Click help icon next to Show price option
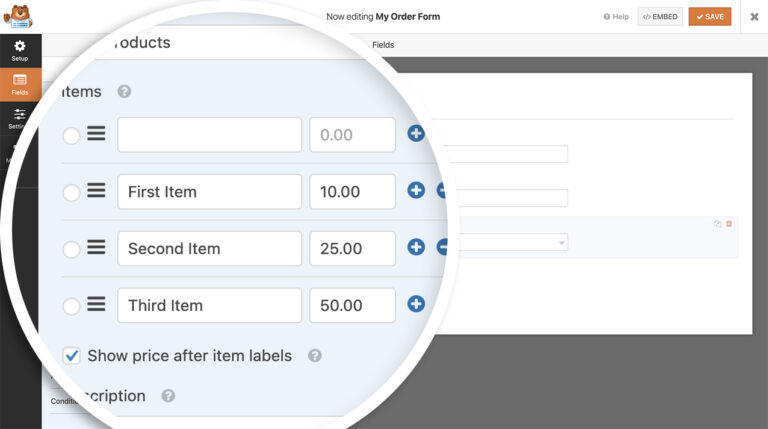 (x=314, y=355)
